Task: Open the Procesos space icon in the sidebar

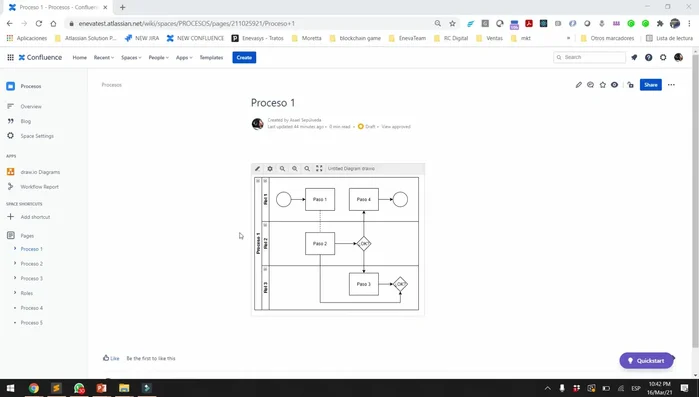Action: (x=10, y=86)
